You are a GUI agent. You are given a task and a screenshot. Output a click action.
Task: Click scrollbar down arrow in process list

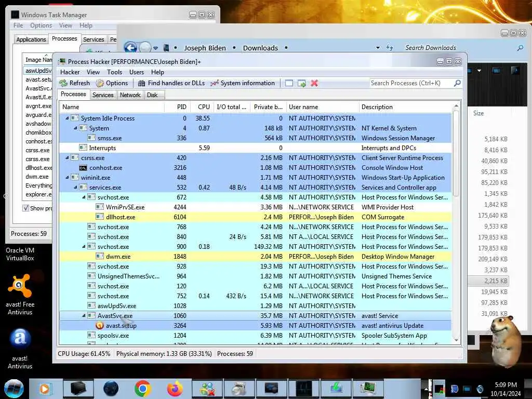pos(456,340)
